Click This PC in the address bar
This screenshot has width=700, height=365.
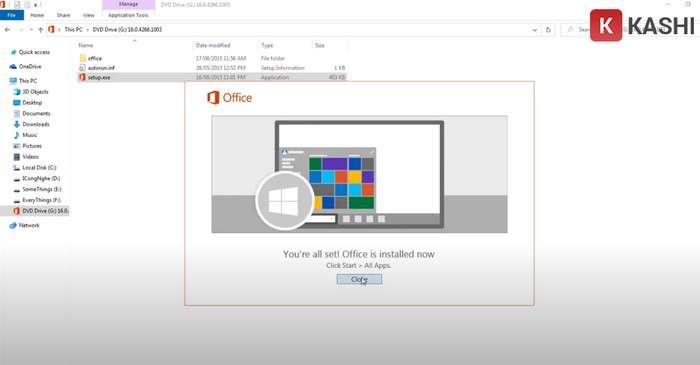coord(73,29)
